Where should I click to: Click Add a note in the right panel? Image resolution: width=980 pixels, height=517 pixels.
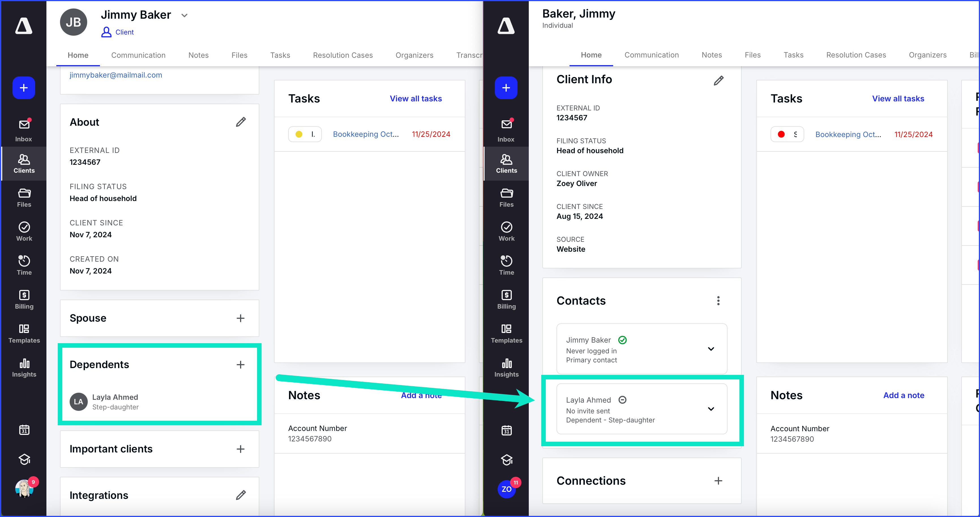coord(903,395)
